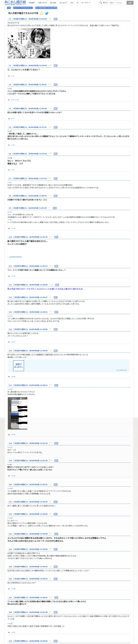Click the あにまん掲示板 site logo
The width and height of the screenshot is (138, 644).
[x=15, y=3]
